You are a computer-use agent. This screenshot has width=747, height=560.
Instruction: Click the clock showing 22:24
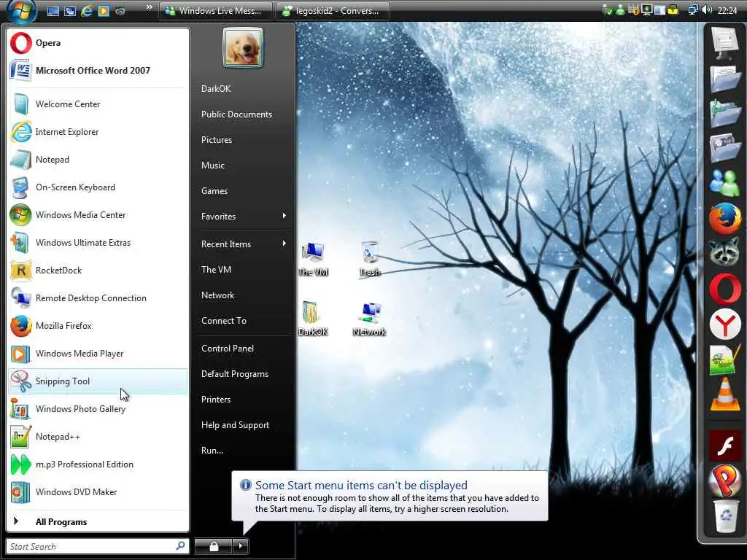tap(727, 10)
